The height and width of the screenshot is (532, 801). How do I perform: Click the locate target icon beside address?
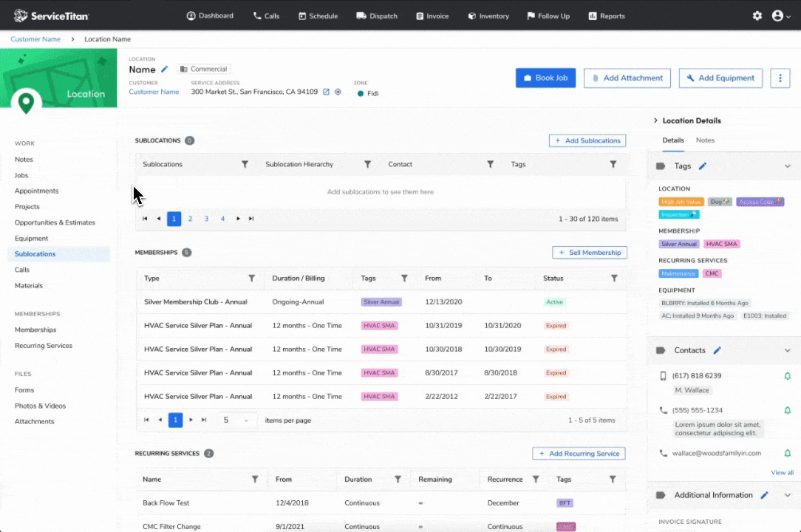pos(338,92)
